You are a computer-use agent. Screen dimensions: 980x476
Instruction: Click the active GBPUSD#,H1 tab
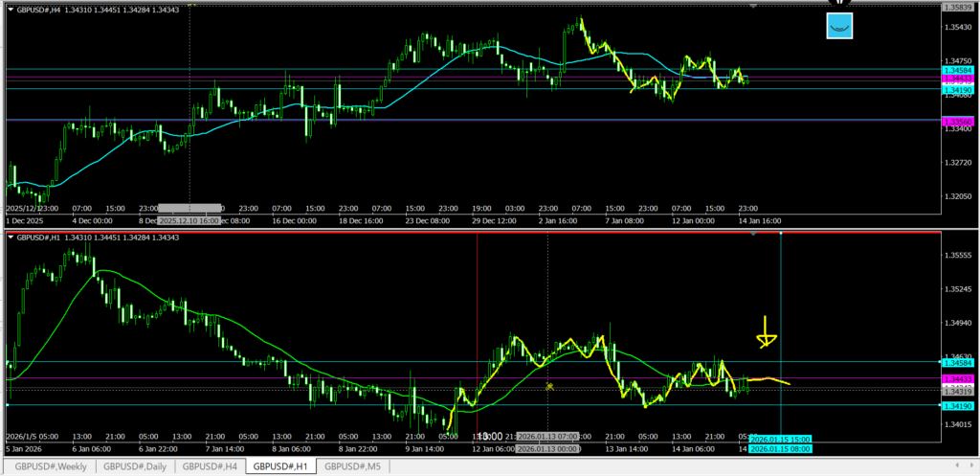point(280,466)
